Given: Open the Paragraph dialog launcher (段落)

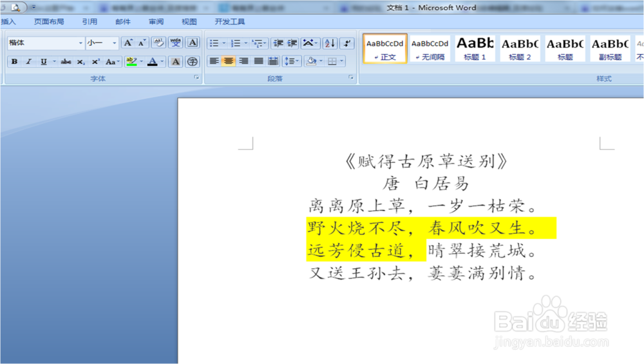Looking at the screenshot, I should click(x=351, y=77).
